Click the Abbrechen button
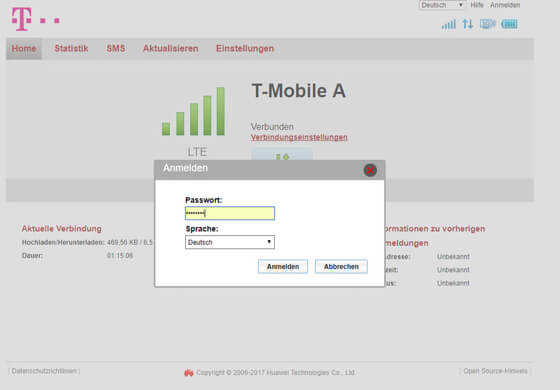The height and width of the screenshot is (390, 560). [x=341, y=266]
